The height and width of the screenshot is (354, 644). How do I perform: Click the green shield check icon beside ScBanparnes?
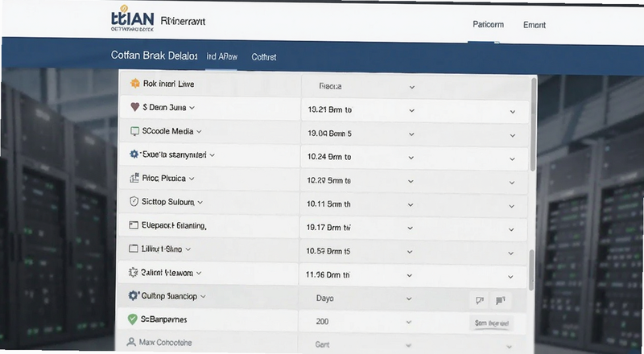click(132, 319)
